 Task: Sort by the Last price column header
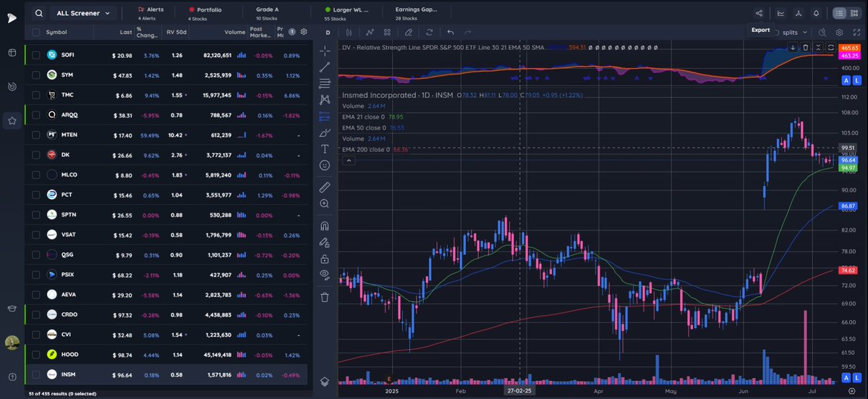(127, 32)
